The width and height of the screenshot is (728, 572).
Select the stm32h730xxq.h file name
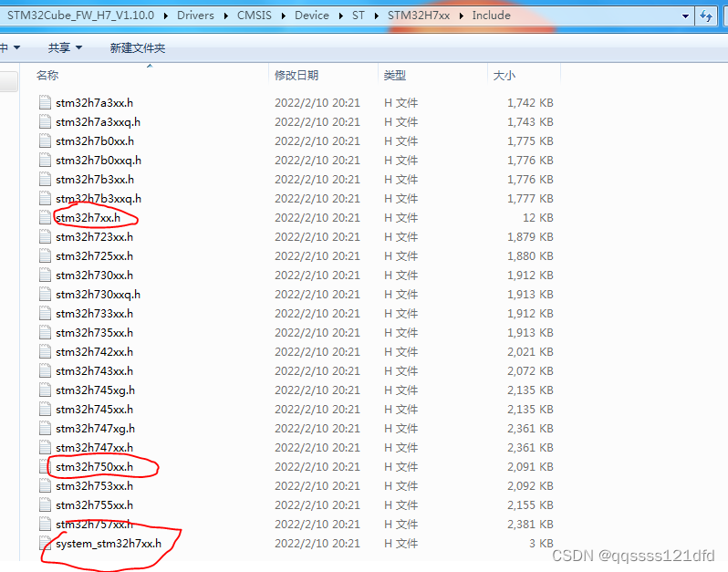point(98,295)
